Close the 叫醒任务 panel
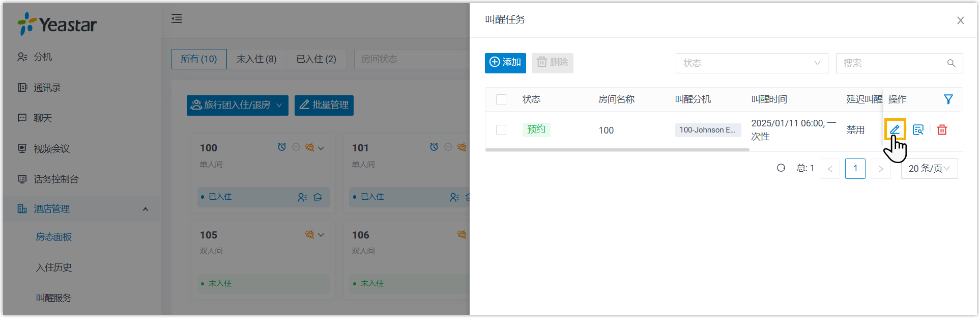The height and width of the screenshot is (318, 980). click(x=960, y=20)
